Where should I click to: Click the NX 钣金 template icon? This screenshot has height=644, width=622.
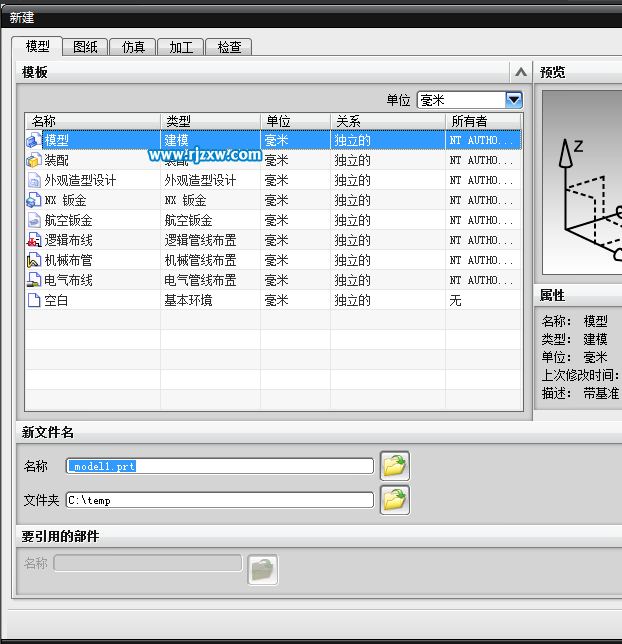pos(34,200)
